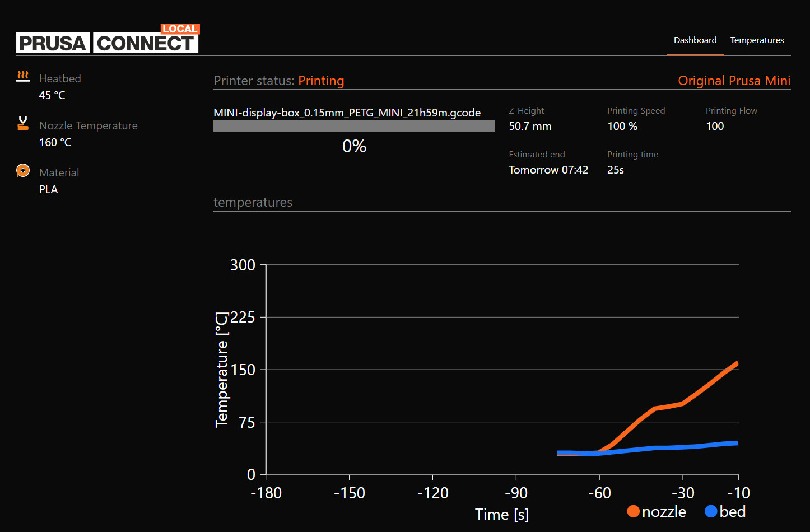
Task: Click the nozzle legend label
Action: (x=664, y=512)
